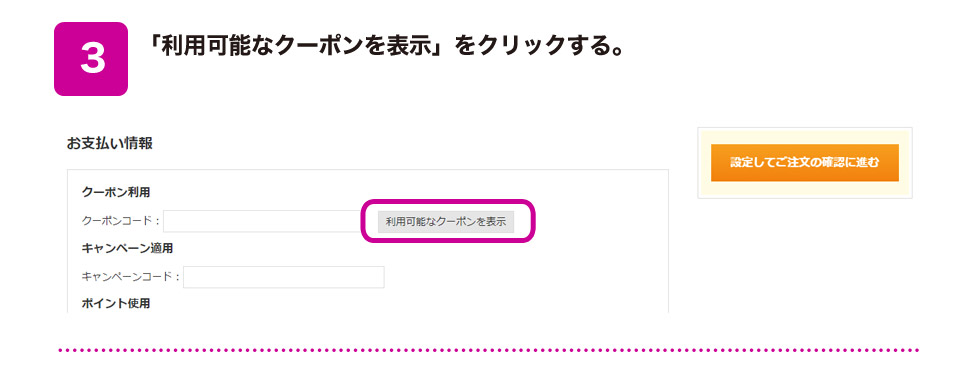
Task: Click 設定してご注文の確認に進む orange button
Action: (x=804, y=163)
